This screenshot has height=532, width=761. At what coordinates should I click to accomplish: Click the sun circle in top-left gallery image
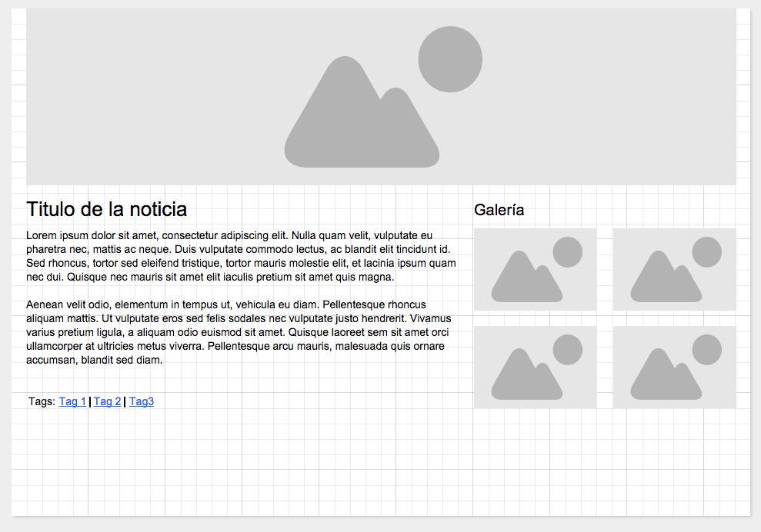click(567, 252)
